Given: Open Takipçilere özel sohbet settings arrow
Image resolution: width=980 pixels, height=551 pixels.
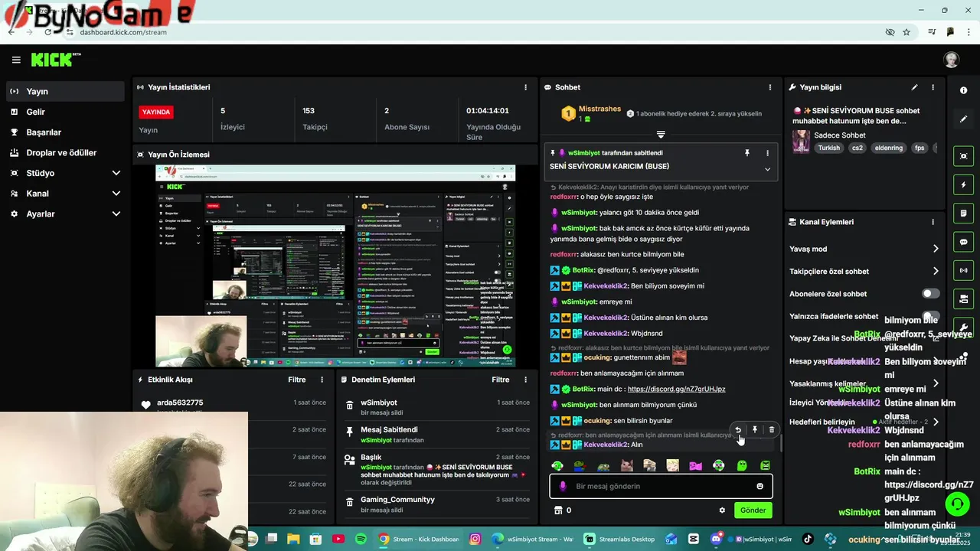Looking at the screenshot, I should point(935,271).
